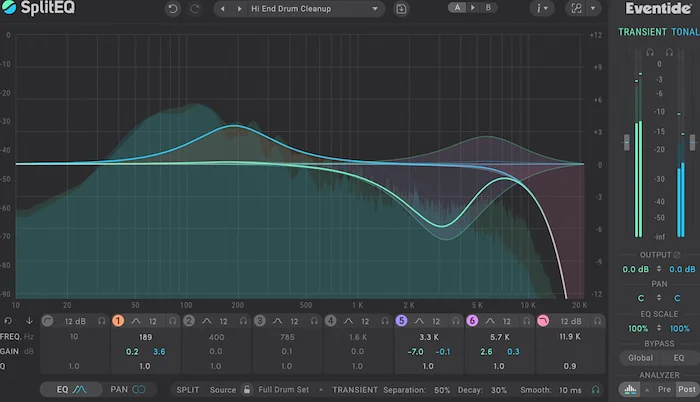Change band 2 filter shape icon
This screenshot has height=402, width=700.
coord(207,321)
